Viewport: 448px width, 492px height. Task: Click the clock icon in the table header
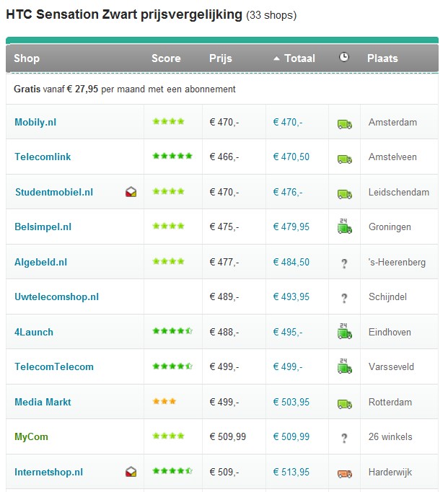click(x=344, y=58)
